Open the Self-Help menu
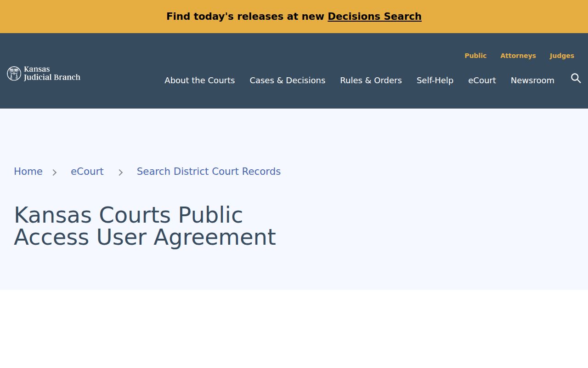This screenshot has height=368, width=588. click(435, 80)
